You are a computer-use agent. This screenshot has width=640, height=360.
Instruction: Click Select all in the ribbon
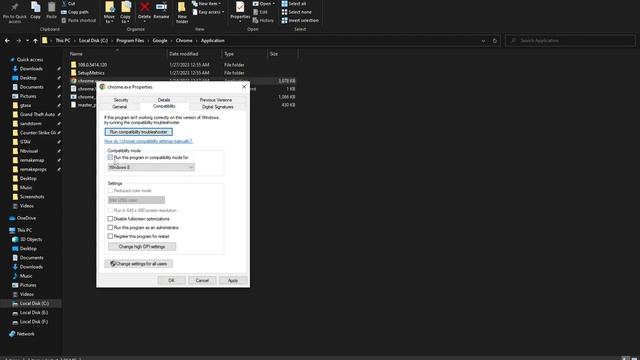[x=294, y=4]
